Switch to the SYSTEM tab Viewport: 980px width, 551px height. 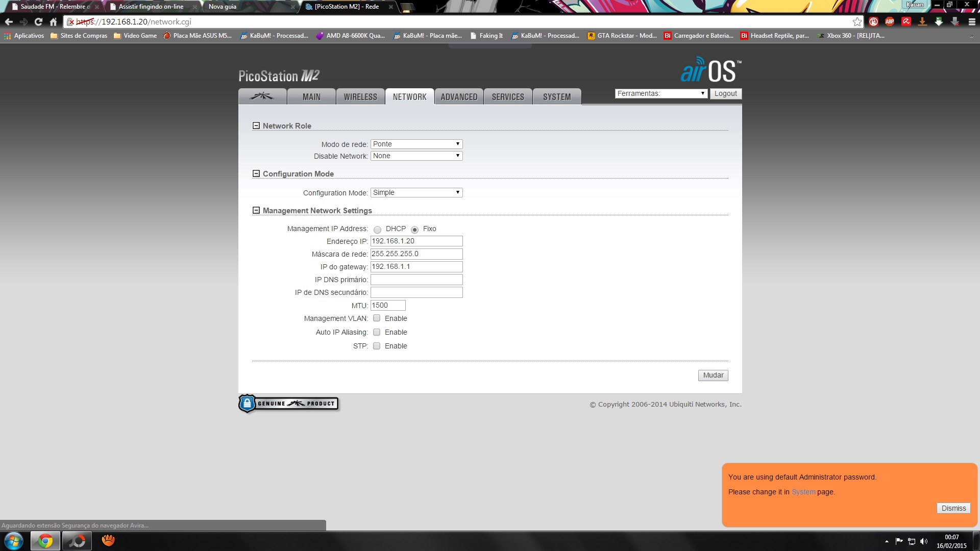tap(556, 97)
